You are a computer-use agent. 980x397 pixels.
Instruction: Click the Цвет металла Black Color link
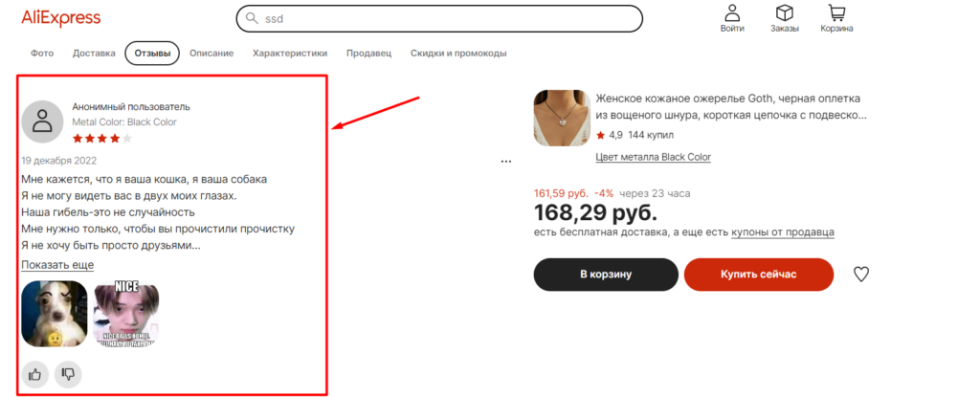point(654,157)
